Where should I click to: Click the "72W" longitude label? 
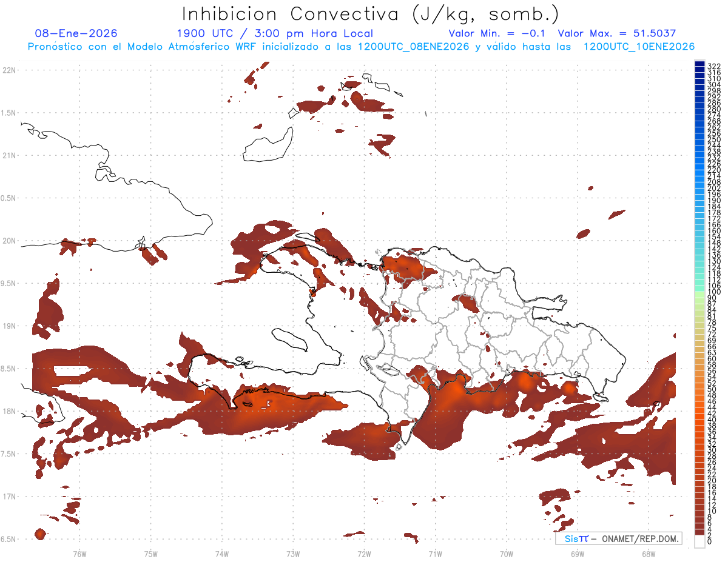click(x=364, y=554)
